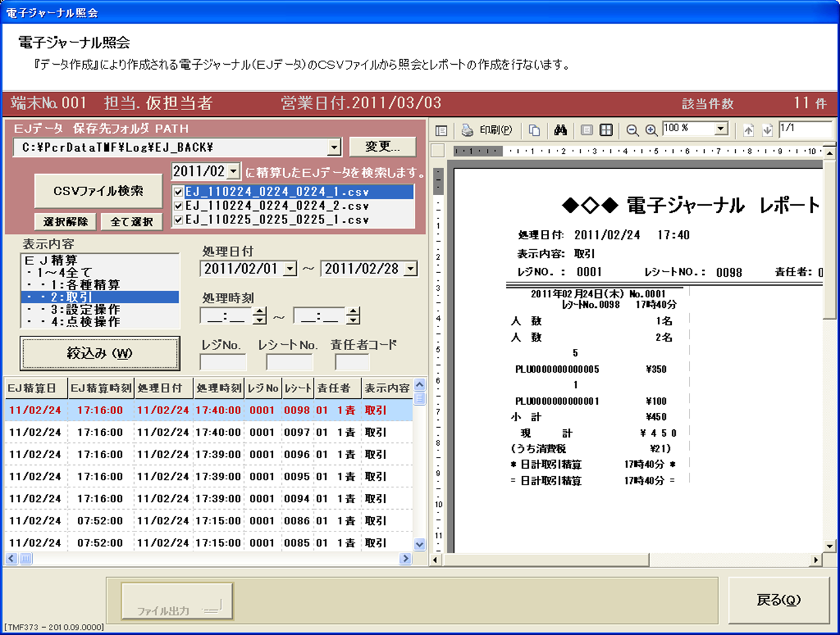Click the report preview scroll down arrow
The image size is (840, 635).
coord(830,546)
